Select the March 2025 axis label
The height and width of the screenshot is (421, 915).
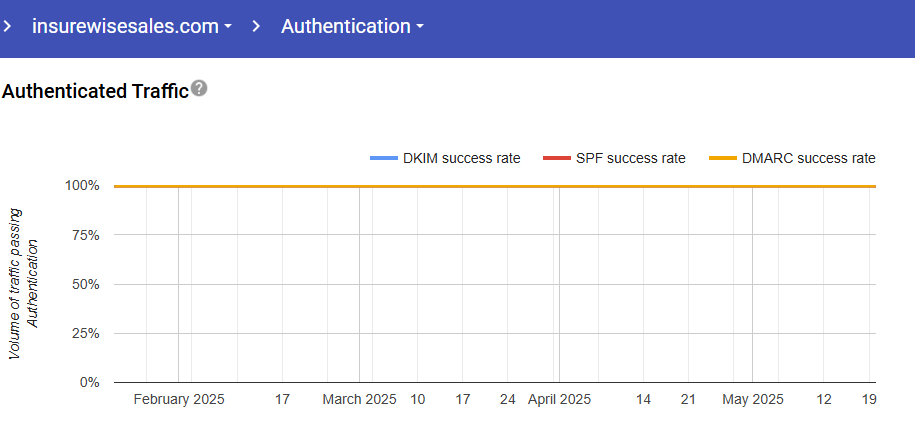point(359,399)
